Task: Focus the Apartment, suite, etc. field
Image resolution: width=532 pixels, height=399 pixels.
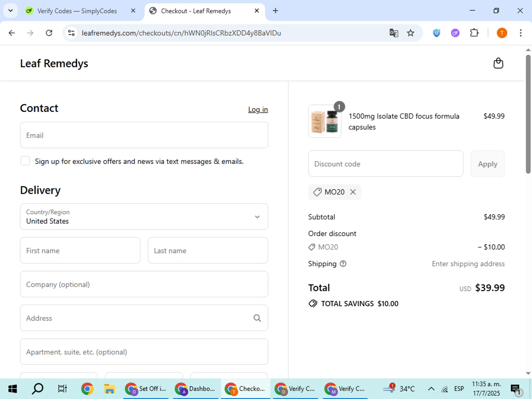Action: pos(144,352)
